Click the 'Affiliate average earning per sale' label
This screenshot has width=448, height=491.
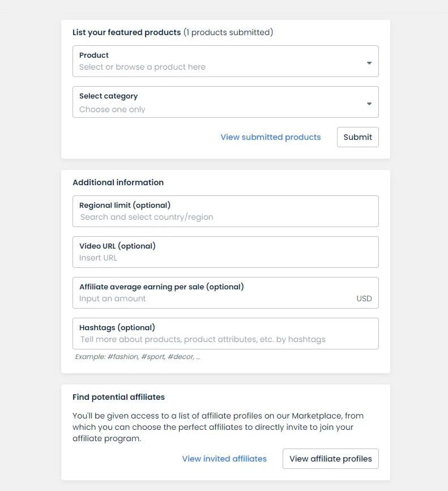(161, 287)
